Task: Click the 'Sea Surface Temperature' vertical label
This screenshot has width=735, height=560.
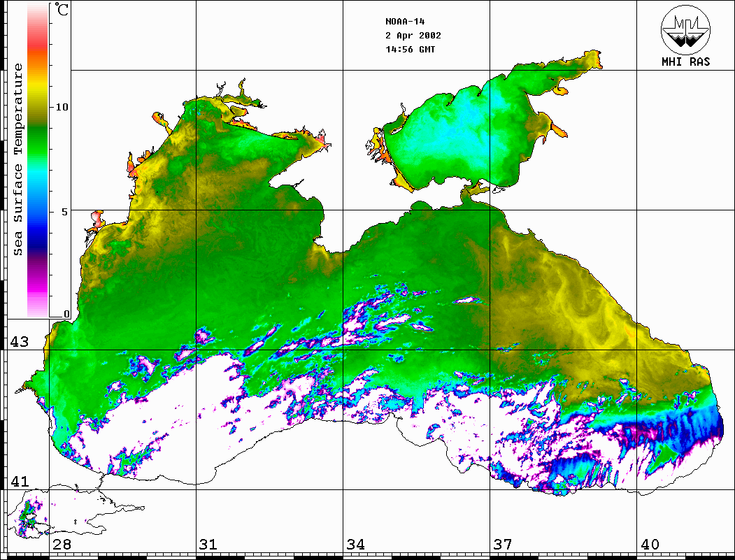Action: click(18, 159)
